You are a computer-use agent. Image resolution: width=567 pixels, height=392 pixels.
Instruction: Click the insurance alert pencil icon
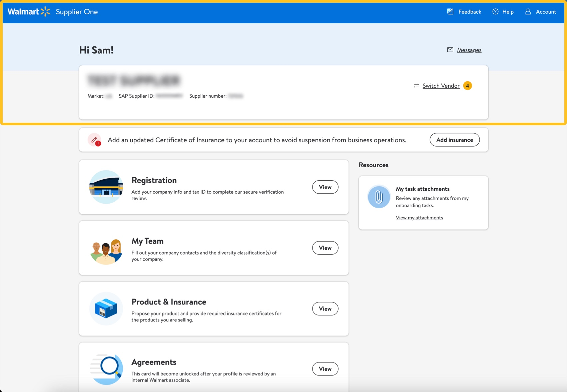94,140
